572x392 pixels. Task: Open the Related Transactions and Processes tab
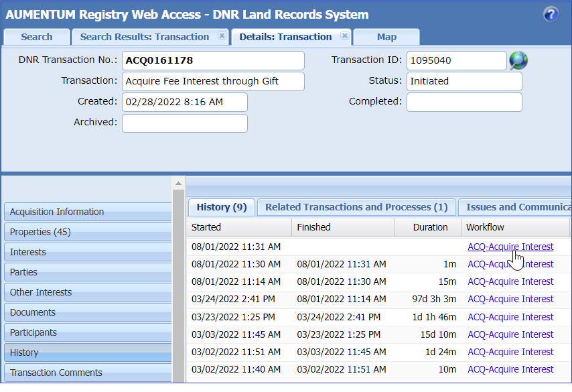click(356, 207)
